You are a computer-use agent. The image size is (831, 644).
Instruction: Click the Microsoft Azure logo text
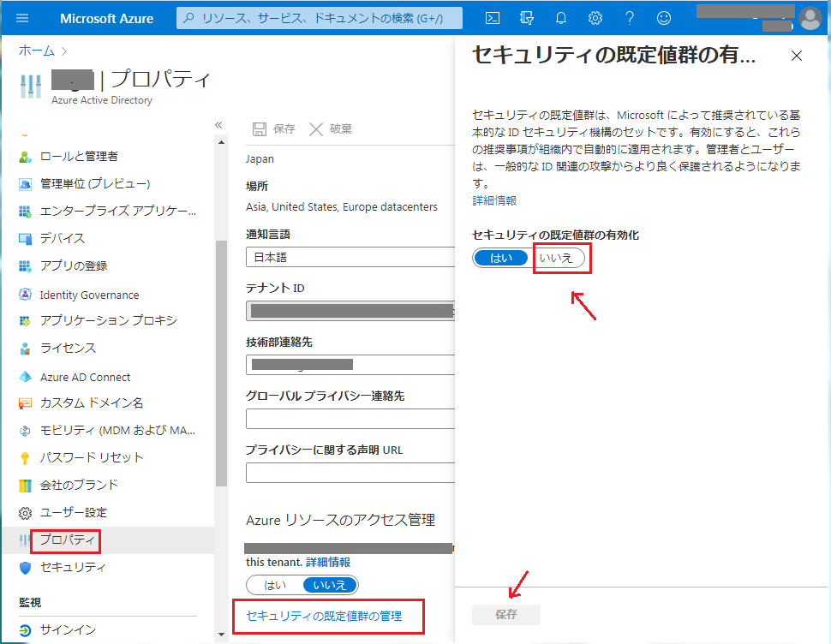106,19
